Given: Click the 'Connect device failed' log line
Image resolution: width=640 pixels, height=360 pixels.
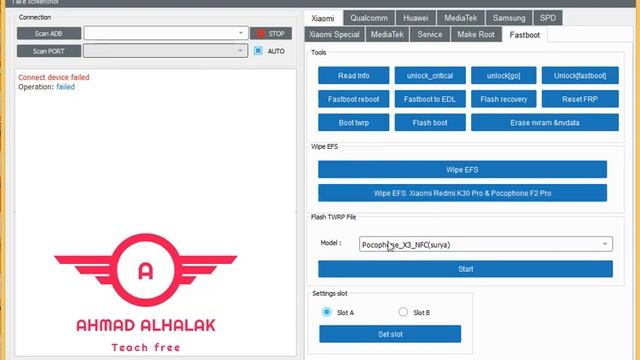Looking at the screenshot, I should [x=53, y=77].
